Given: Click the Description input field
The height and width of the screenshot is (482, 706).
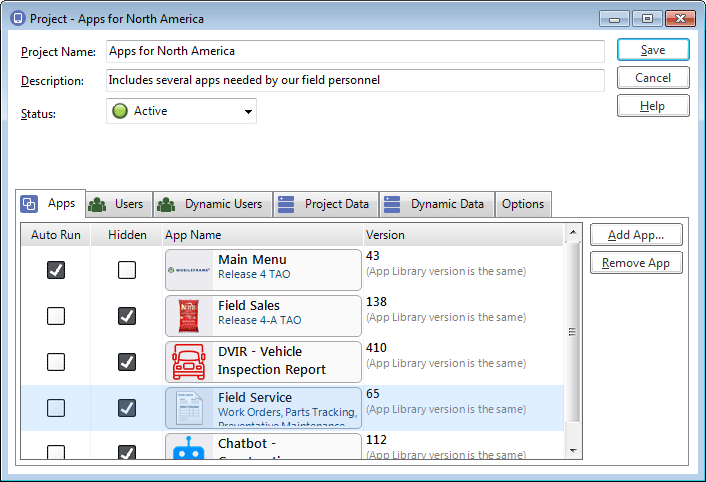Looking at the screenshot, I should pyautogui.click(x=355, y=80).
